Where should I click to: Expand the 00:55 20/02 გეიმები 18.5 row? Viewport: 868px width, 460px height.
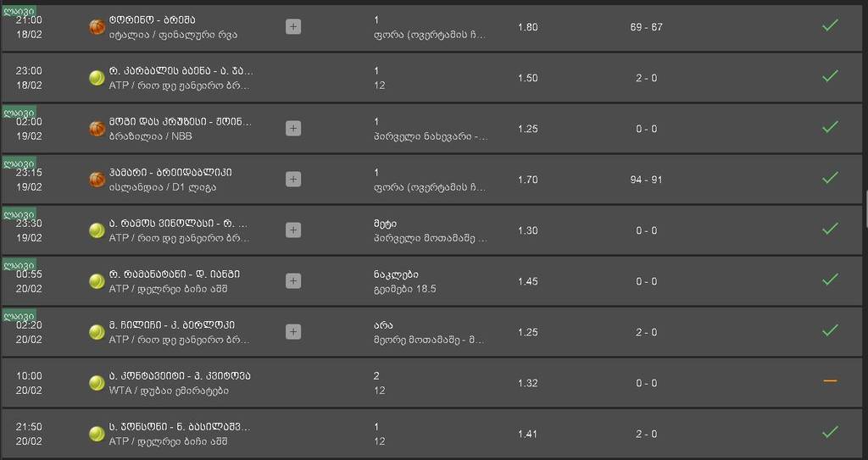coord(293,281)
